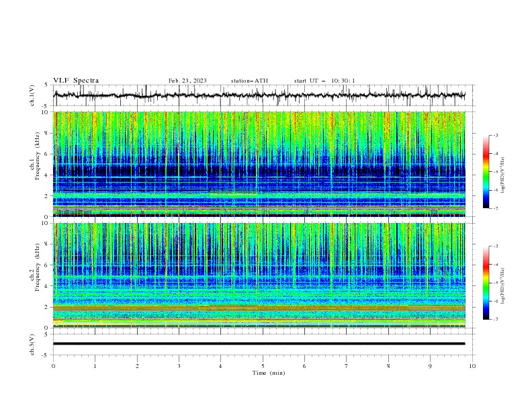Click time axis tick label '8'
The height and width of the screenshot is (411, 532).
pos(388,366)
